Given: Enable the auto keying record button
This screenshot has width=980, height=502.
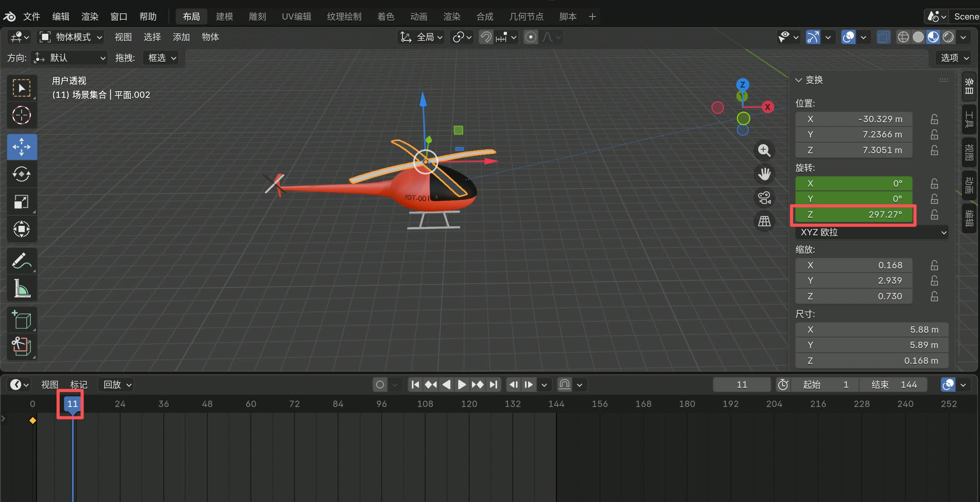Looking at the screenshot, I should (x=380, y=385).
